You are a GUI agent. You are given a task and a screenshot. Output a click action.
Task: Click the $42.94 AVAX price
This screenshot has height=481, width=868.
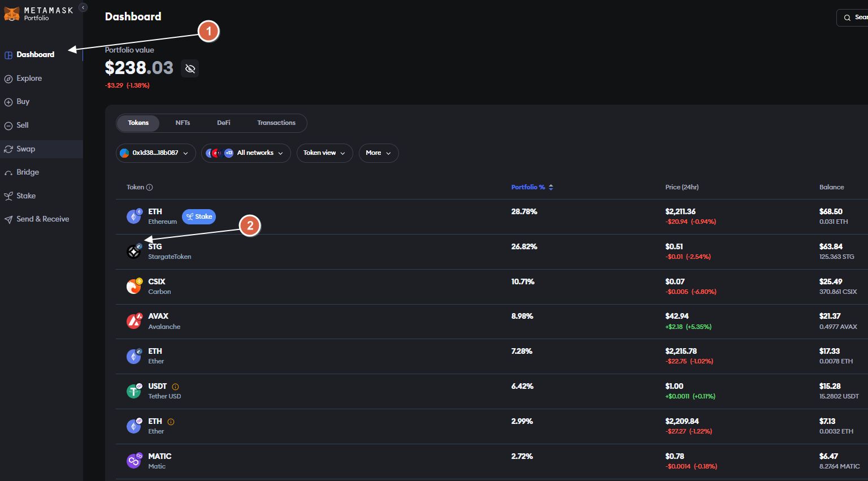(677, 317)
